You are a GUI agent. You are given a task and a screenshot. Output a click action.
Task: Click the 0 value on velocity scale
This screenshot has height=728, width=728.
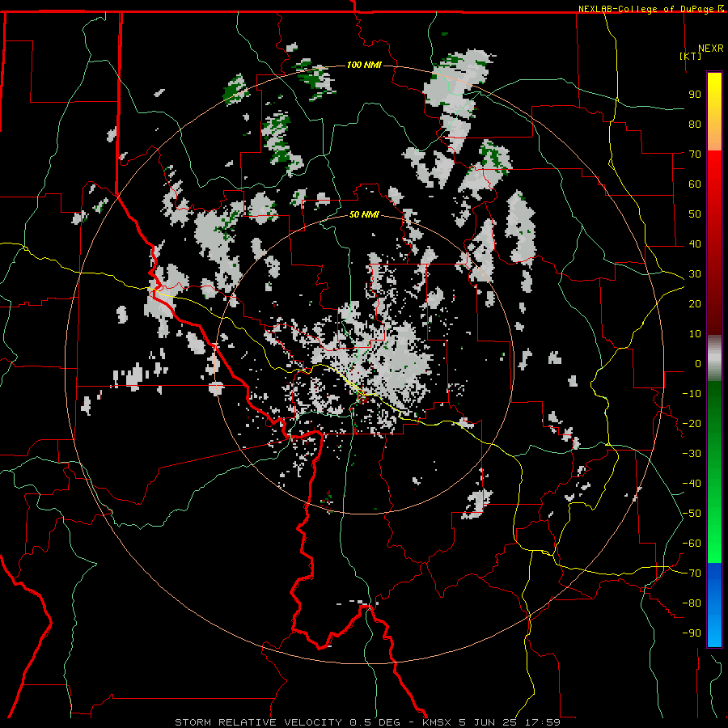tap(698, 364)
